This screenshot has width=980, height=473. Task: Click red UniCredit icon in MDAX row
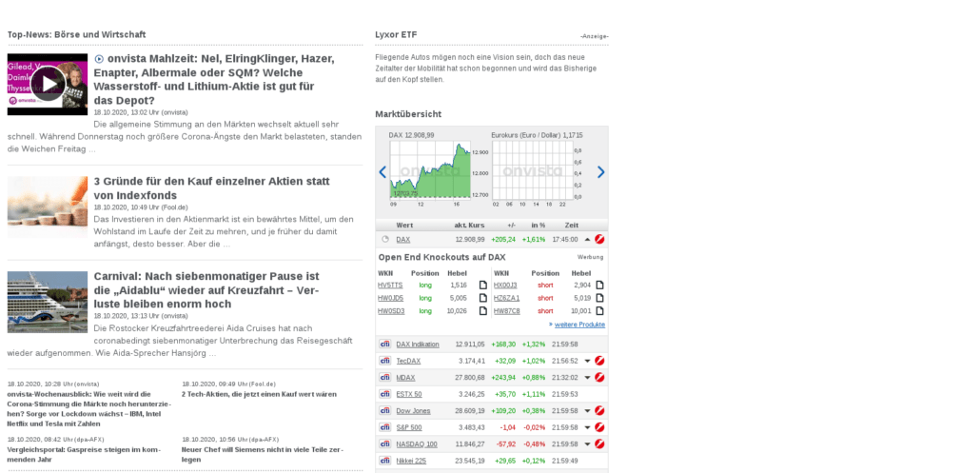tap(599, 378)
